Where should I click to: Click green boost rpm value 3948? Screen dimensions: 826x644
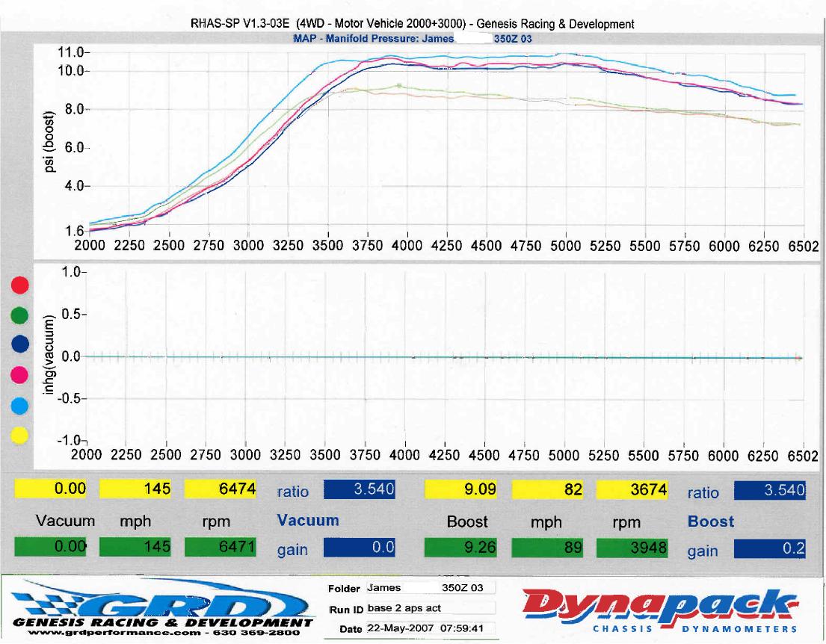tap(632, 548)
